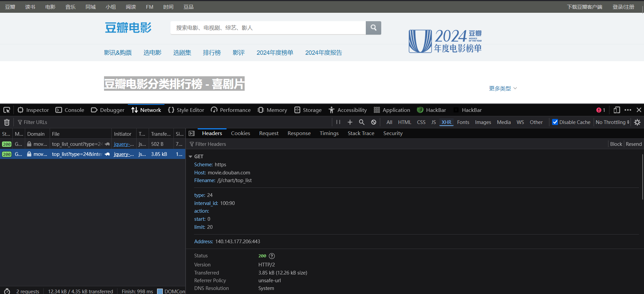Select the Response details tab
This screenshot has height=294, width=644.
[299, 133]
